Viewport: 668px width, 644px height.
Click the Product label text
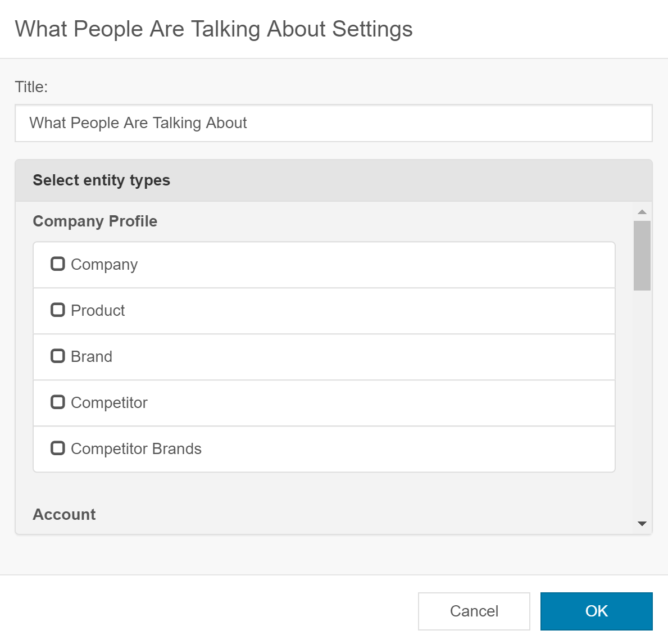point(98,311)
